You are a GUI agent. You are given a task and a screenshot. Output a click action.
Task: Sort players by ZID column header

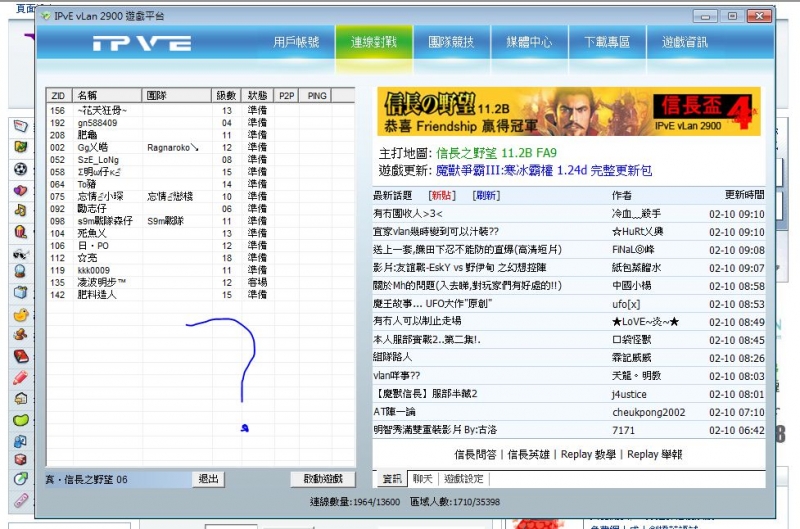59,95
